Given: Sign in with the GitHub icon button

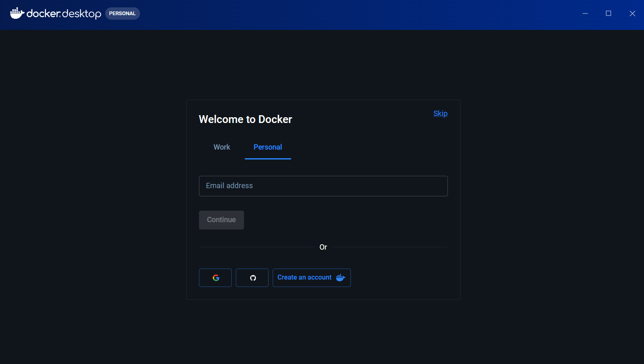Looking at the screenshot, I should tap(252, 278).
